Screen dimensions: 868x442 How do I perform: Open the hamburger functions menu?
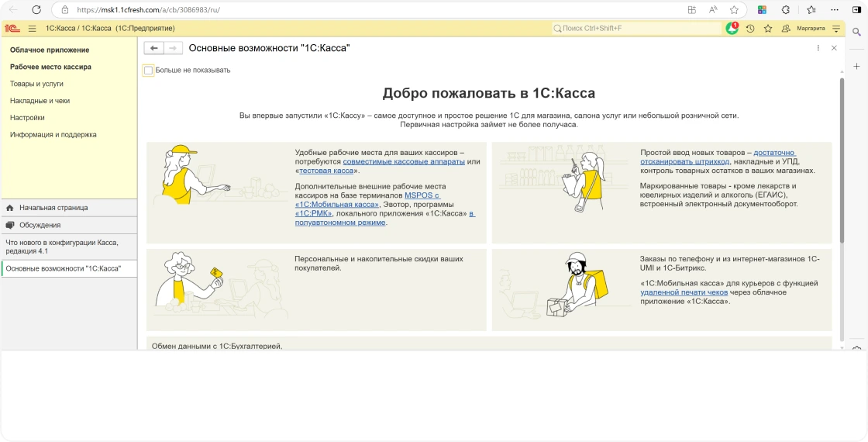[x=32, y=28]
